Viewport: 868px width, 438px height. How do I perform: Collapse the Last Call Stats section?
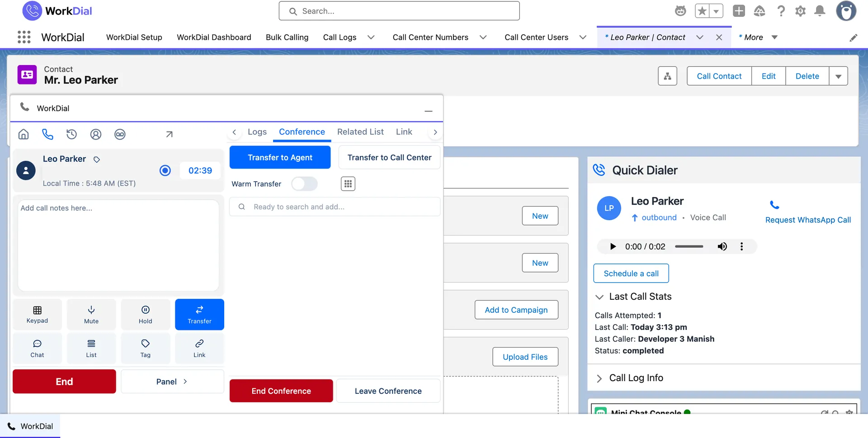[599, 297]
